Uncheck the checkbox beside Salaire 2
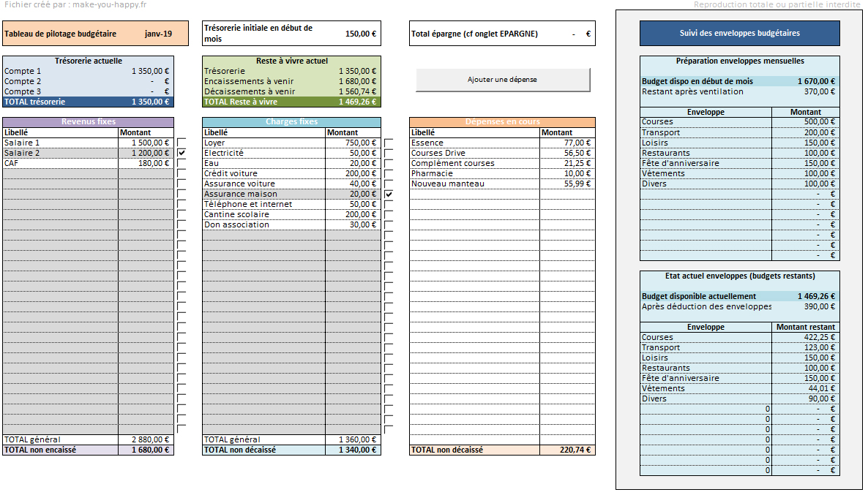This screenshot has width=868, height=495. 181,153
